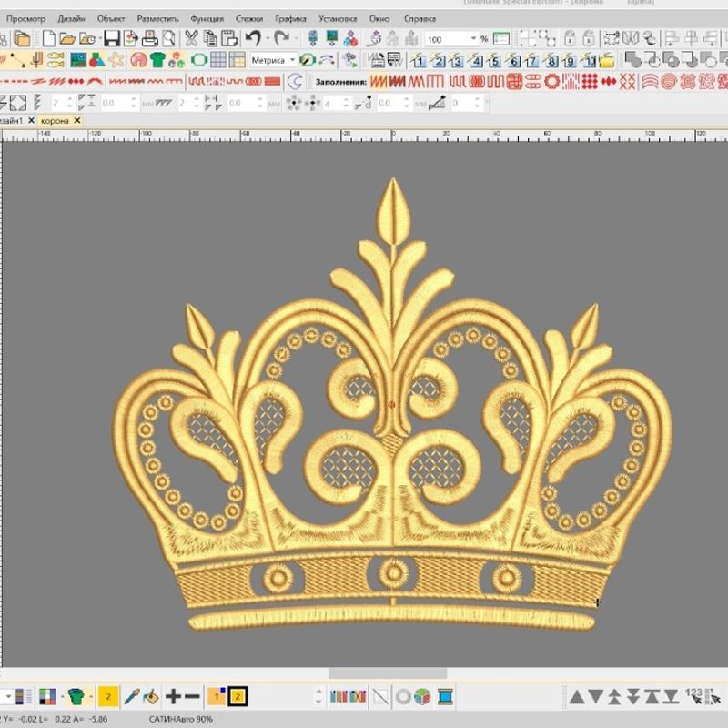
Task: Open the Стежки menu
Action: 248,18
